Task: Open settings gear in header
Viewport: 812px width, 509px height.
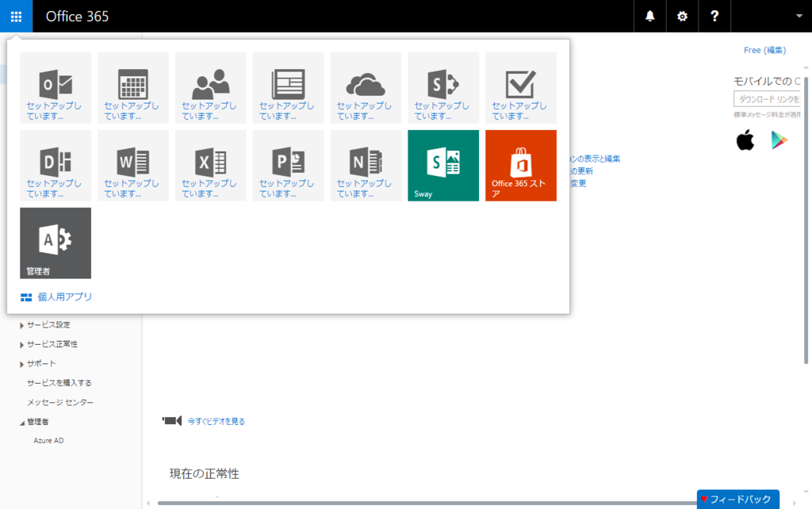Action: point(682,16)
